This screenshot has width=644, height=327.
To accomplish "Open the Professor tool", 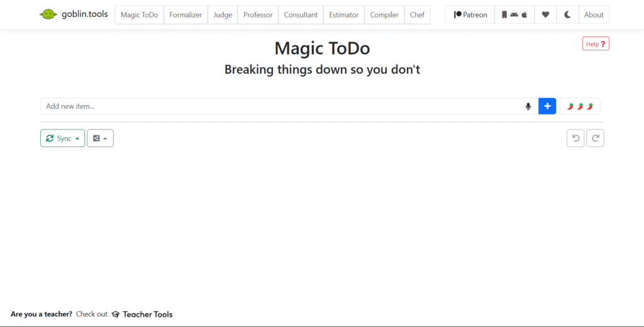I will tap(258, 15).
